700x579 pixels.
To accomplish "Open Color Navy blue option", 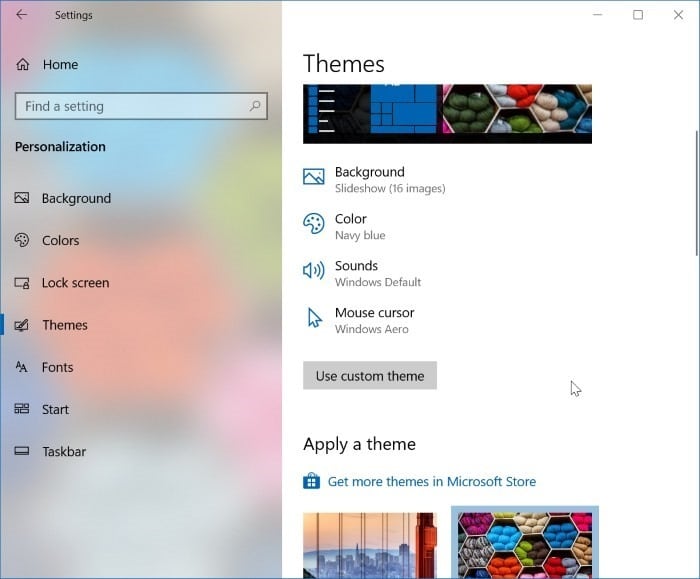I will pos(344,226).
